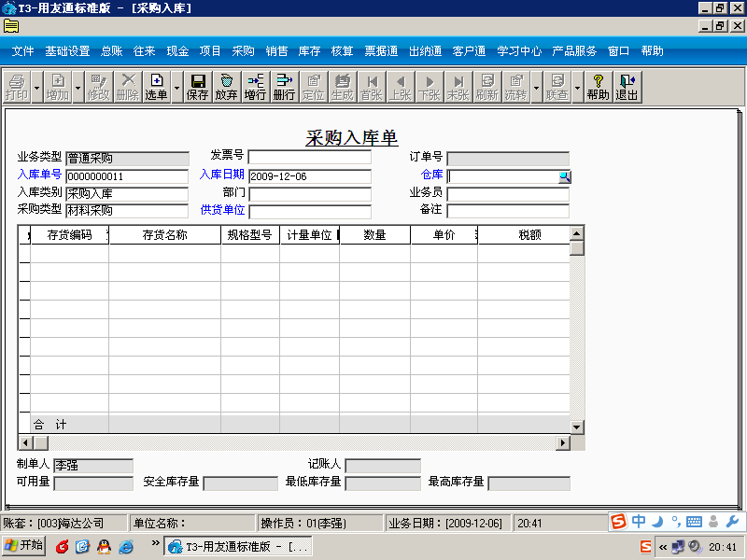Expand hidden tray icons chevron
This screenshot has width=747, height=560.
pyautogui.click(x=663, y=547)
